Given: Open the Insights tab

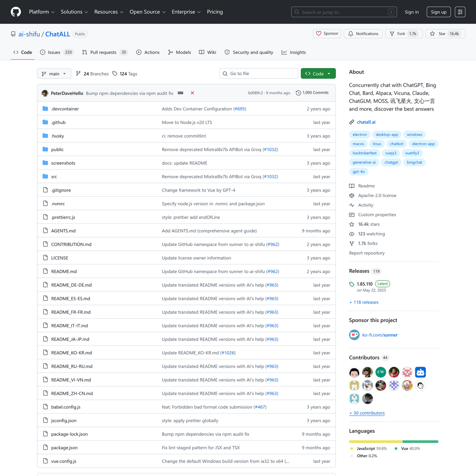Looking at the screenshot, I should point(294,52).
